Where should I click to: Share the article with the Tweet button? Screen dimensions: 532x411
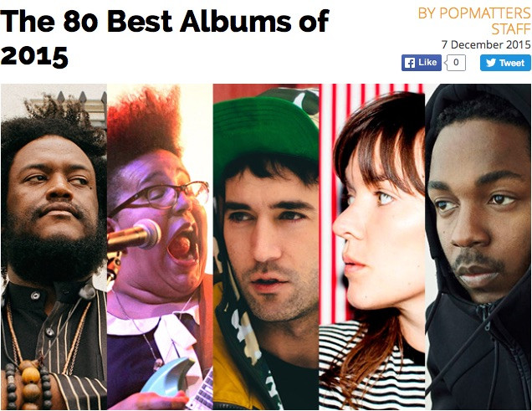(505, 63)
